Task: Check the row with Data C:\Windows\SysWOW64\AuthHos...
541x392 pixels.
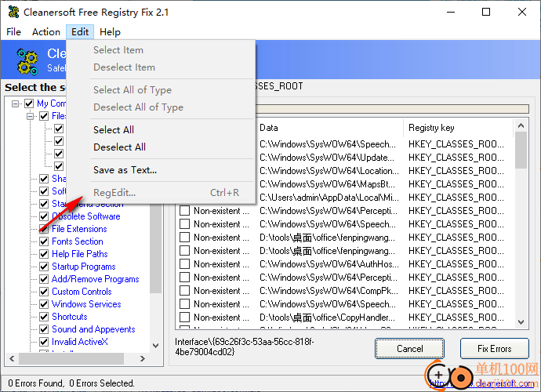Action: pyautogui.click(x=184, y=264)
